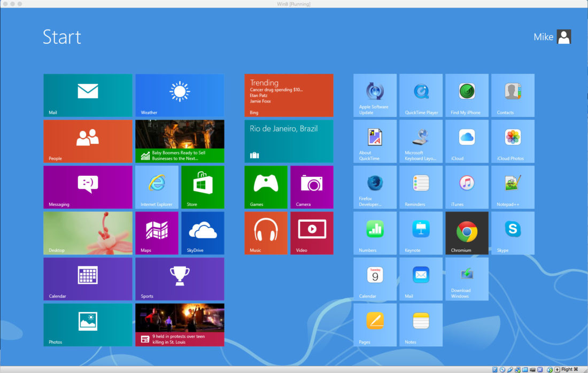Open the Calendar tile showing date 9

coord(375,279)
